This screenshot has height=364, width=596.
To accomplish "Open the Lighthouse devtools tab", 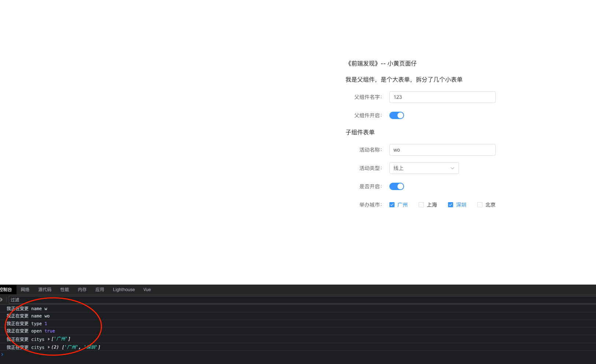I will (124, 290).
